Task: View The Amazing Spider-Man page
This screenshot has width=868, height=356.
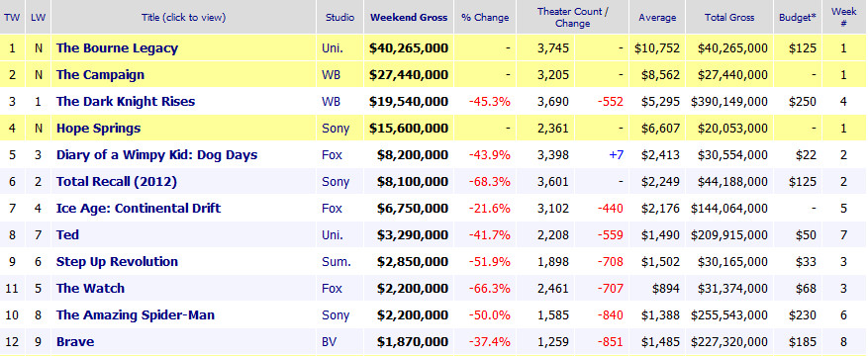Action: tap(135, 315)
